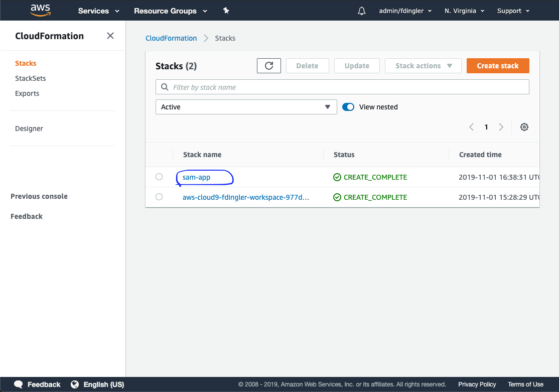
Task: Change region from N. Virginia
Action: click(464, 11)
